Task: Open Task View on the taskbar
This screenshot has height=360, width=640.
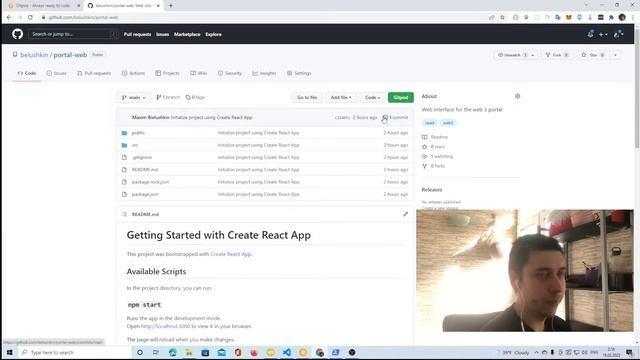Action: [156, 352]
